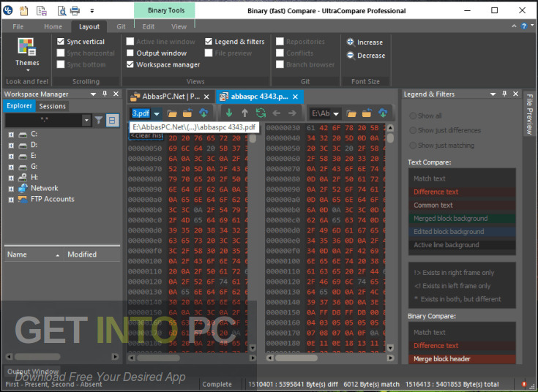Expand the E: drive tree node

coord(11,157)
